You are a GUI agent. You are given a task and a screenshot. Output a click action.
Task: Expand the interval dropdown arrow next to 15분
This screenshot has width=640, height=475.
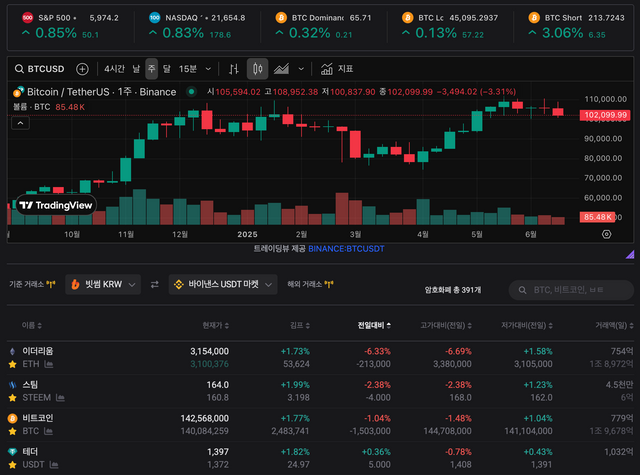(x=208, y=69)
